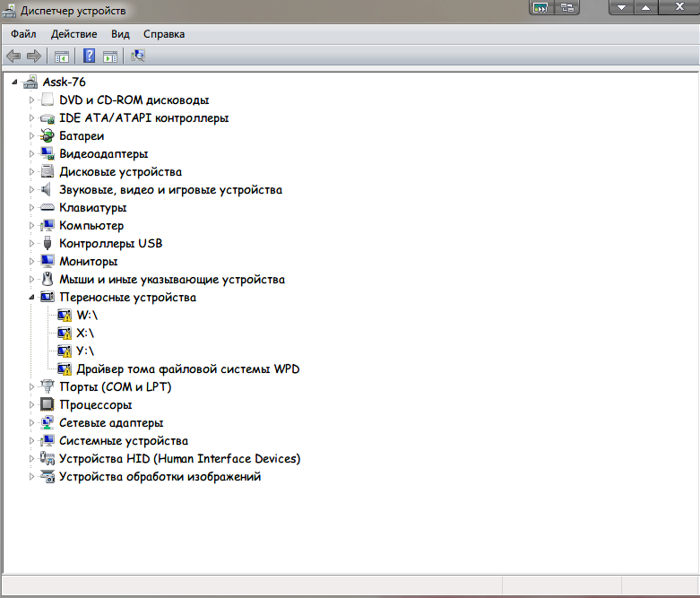Expand the Системные устройства category
Image resolution: width=700 pixels, height=598 pixels.
click(x=31, y=440)
